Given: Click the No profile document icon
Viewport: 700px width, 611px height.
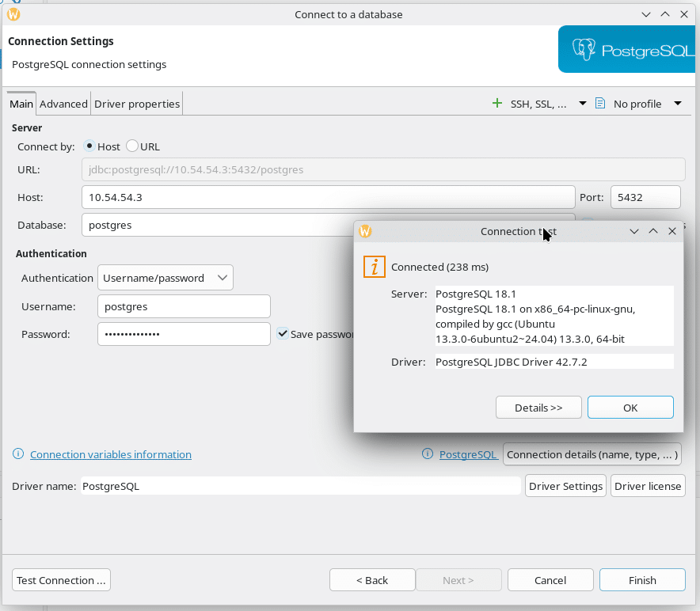Looking at the screenshot, I should point(600,104).
